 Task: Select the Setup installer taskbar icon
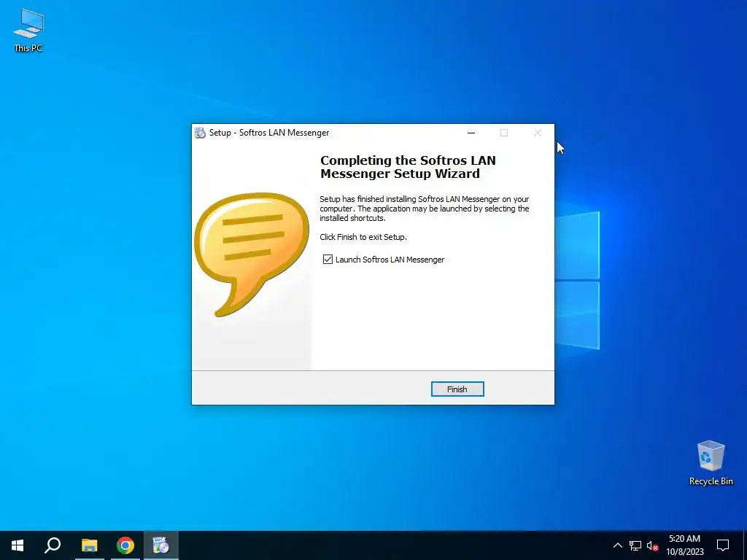click(161, 545)
